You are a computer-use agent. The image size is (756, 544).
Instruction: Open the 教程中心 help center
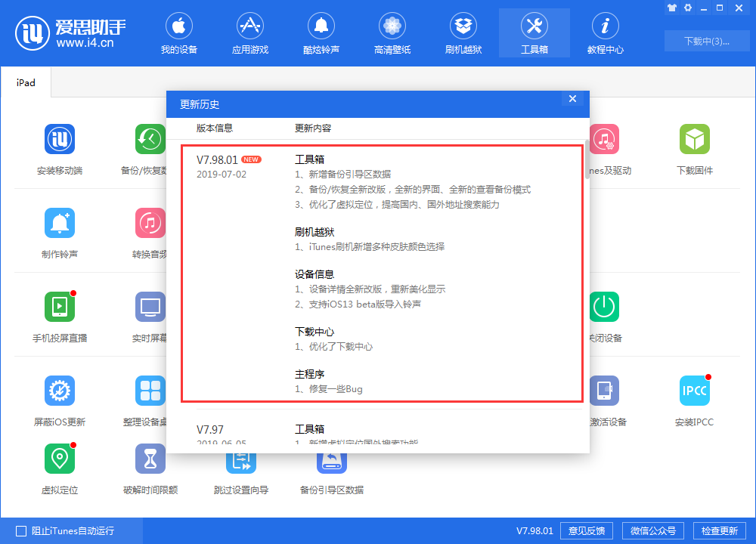point(605,33)
